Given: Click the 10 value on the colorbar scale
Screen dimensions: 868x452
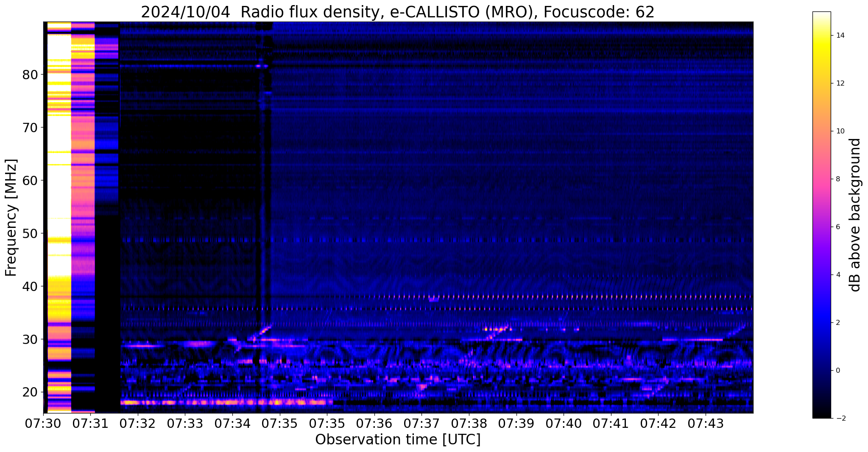Looking at the screenshot, I should tap(840, 131).
